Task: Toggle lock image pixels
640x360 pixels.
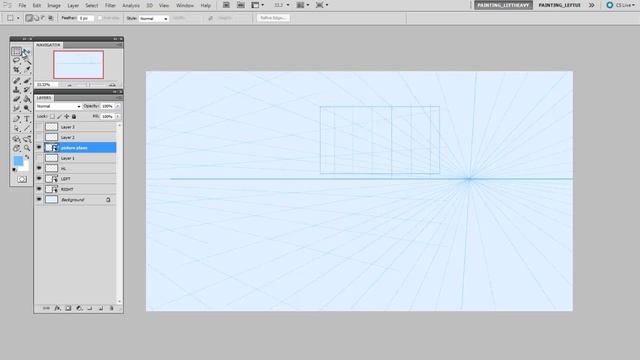Action: [x=60, y=116]
